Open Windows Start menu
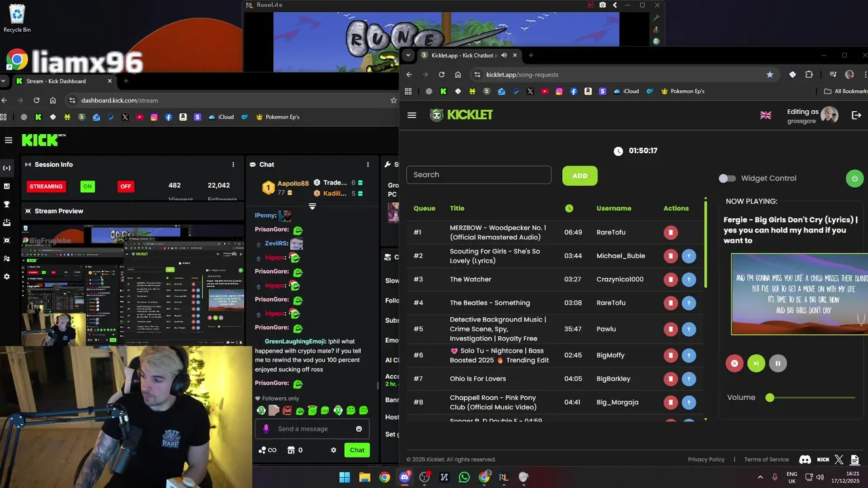 pos(344,477)
